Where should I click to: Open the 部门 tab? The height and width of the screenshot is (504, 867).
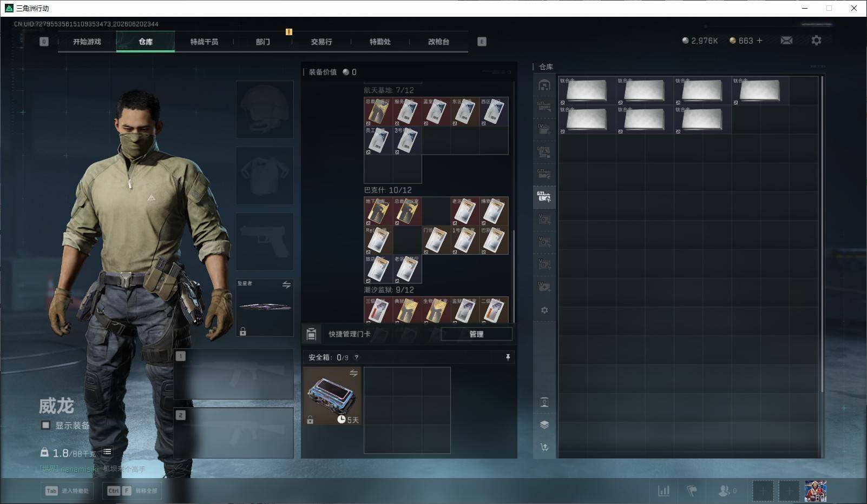coord(263,42)
